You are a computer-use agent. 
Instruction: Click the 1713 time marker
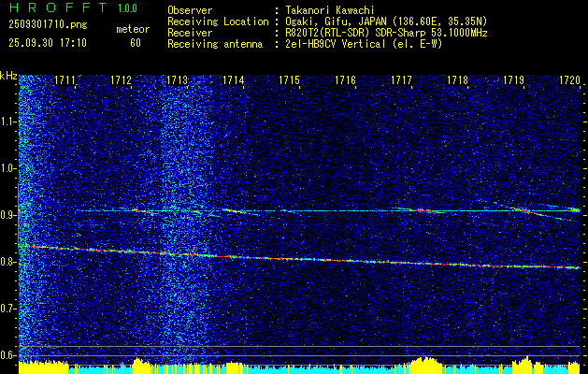[177, 80]
